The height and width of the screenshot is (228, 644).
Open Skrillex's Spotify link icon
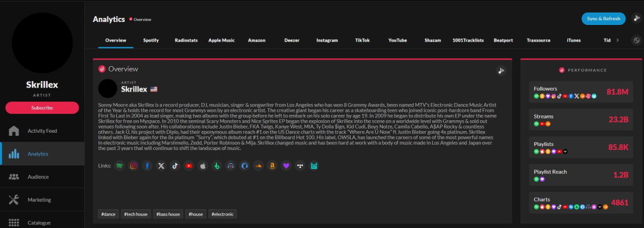click(119, 165)
